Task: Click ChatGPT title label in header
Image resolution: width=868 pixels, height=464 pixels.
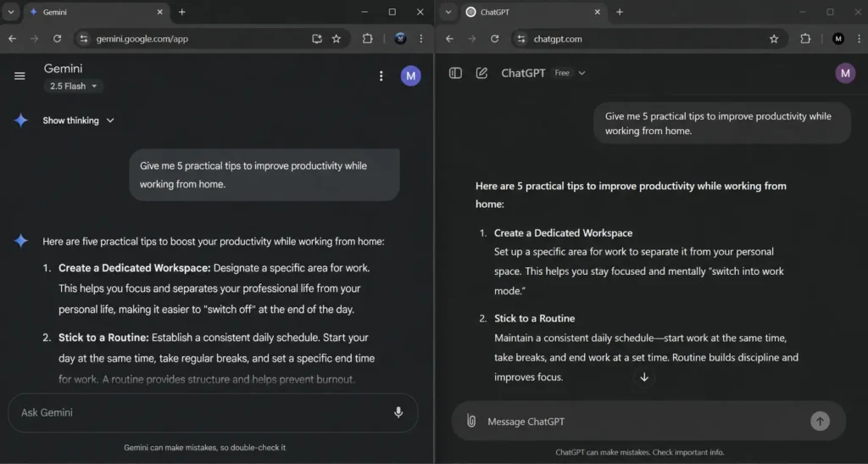Action: pos(523,73)
